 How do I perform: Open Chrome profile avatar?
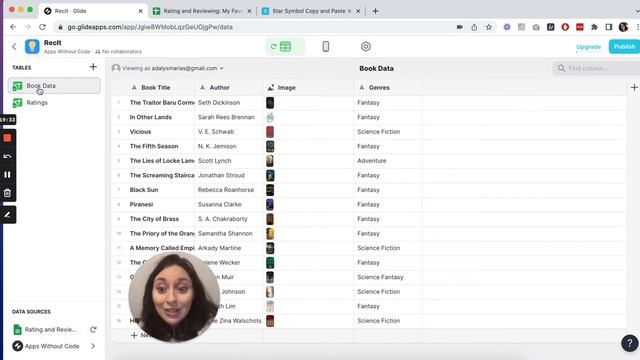623,27
